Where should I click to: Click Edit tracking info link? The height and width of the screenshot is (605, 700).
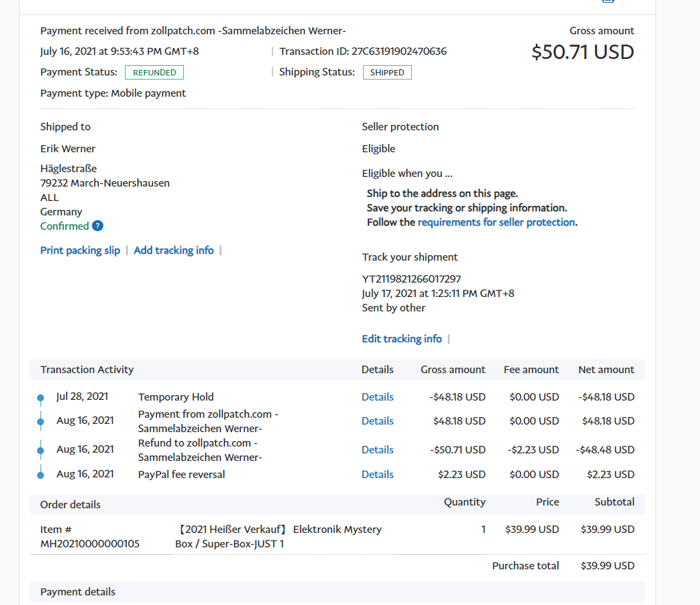(401, 339)
